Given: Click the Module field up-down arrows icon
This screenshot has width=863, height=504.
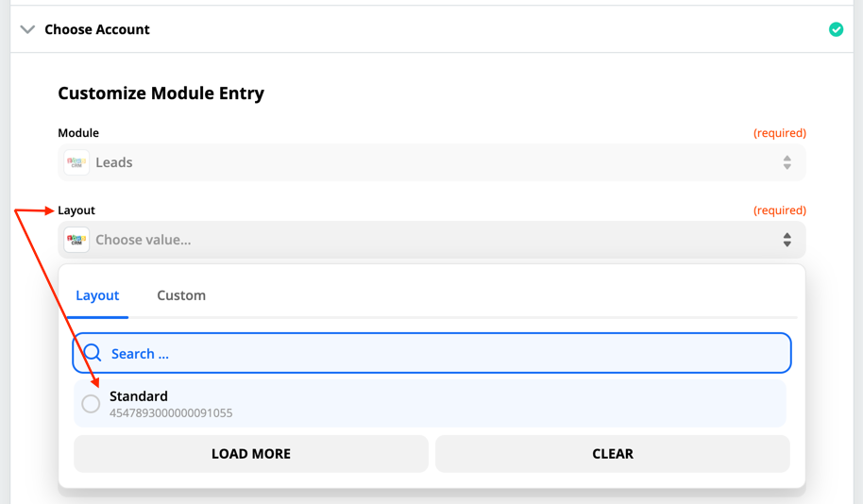Looking at the screenshot, I should pos(787,162).
